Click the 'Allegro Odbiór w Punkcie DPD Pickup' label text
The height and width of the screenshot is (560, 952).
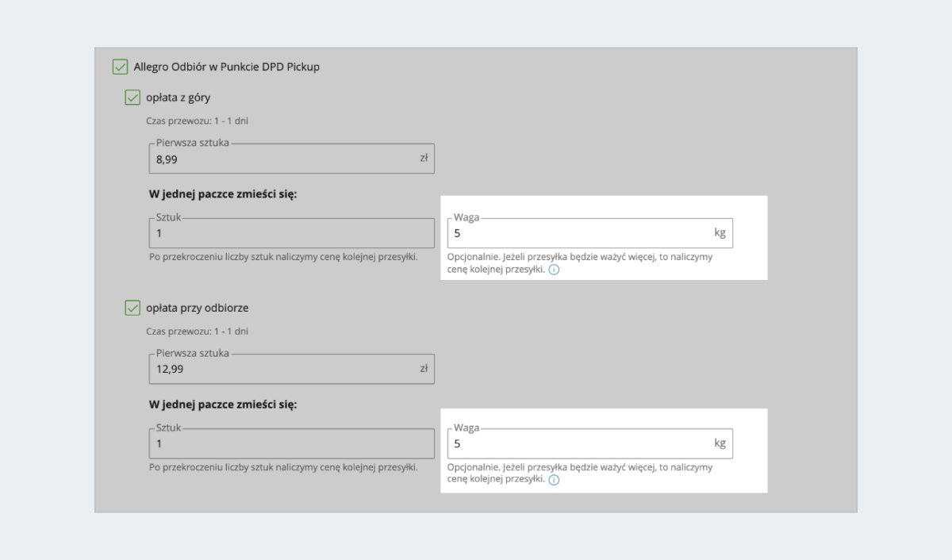226,67
